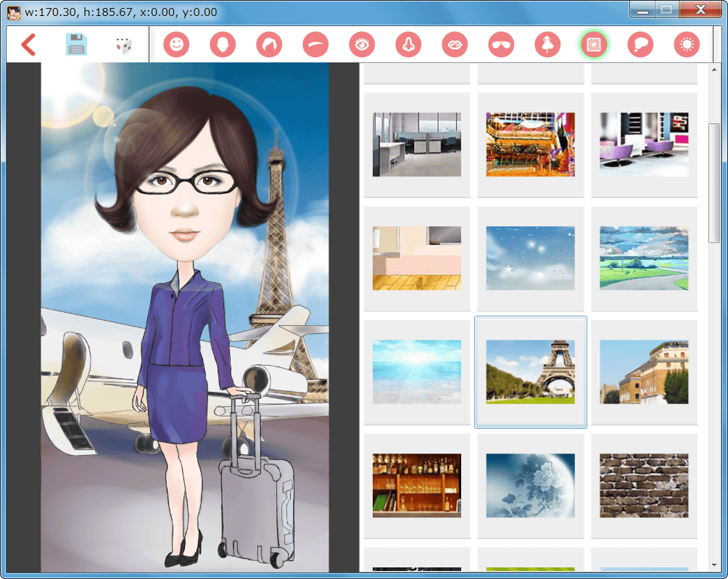Open the face shape category (smiley icon)
The width and height of the screenshot is (728, 579).
click(x=176, y=44)
